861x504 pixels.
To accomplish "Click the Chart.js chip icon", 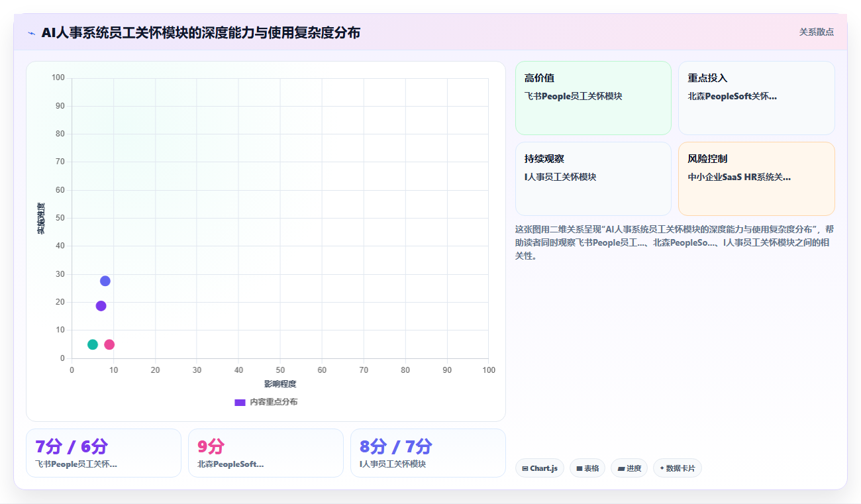I will (525, 468).
